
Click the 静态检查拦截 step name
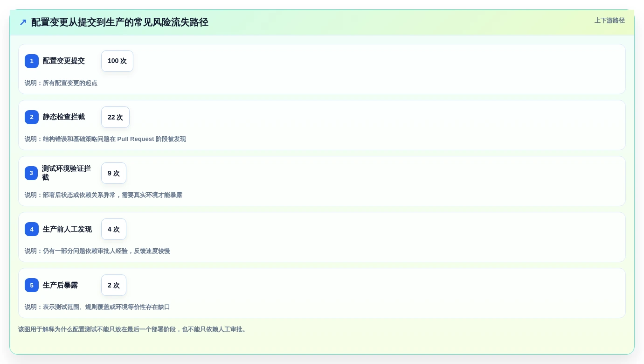[x=64, y=117]
